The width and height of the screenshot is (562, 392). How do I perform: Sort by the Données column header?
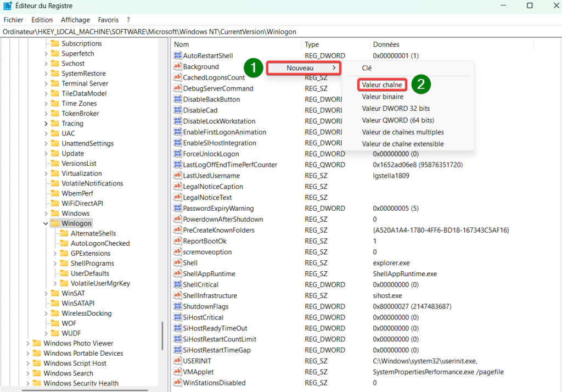point(452,44)
